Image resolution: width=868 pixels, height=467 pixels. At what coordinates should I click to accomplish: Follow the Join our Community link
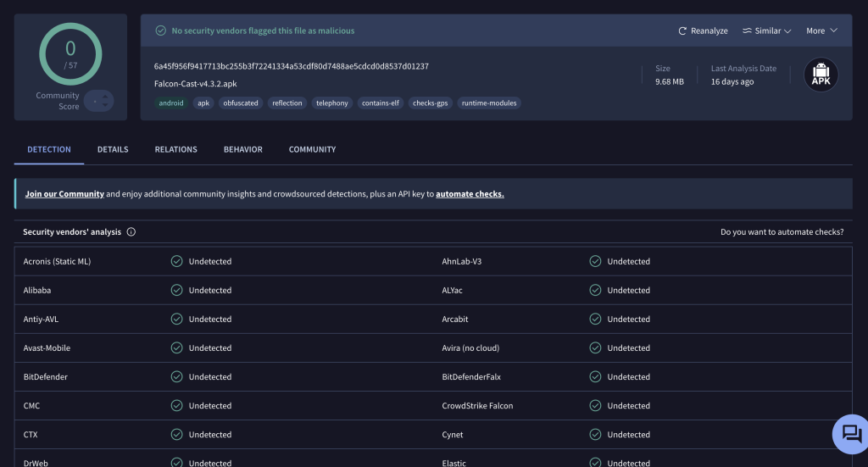tap(64, 193)
